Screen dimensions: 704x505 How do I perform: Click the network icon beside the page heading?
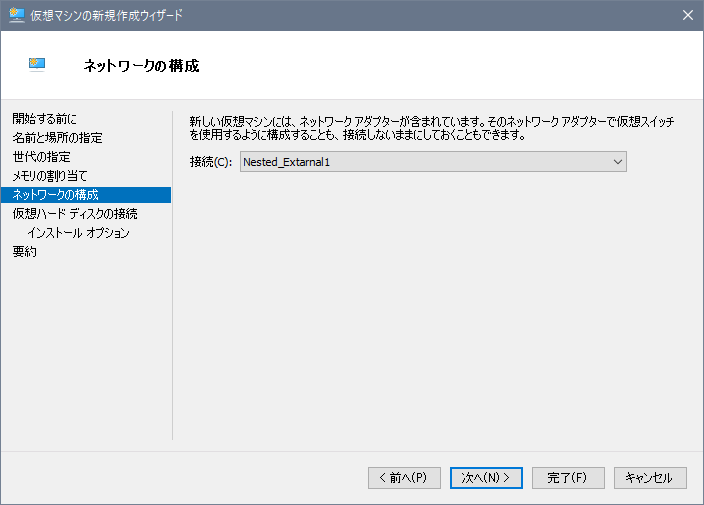[x=38, y=65]
